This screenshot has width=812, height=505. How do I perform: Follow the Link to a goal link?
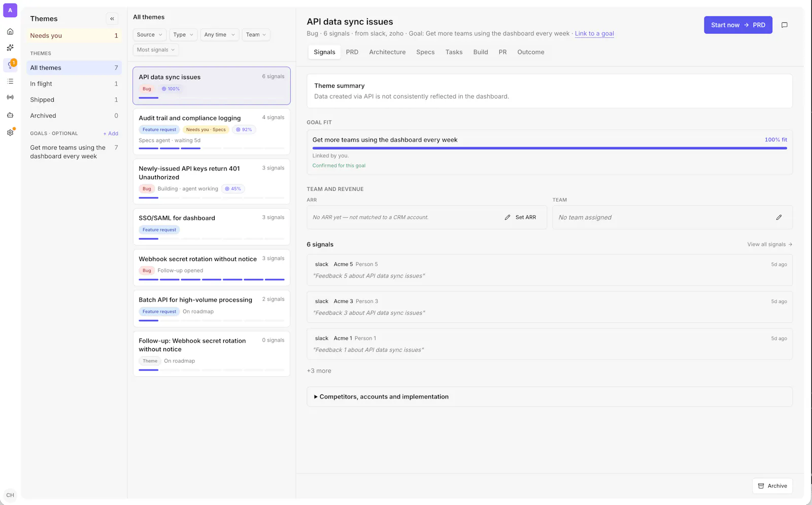point(594,33)
